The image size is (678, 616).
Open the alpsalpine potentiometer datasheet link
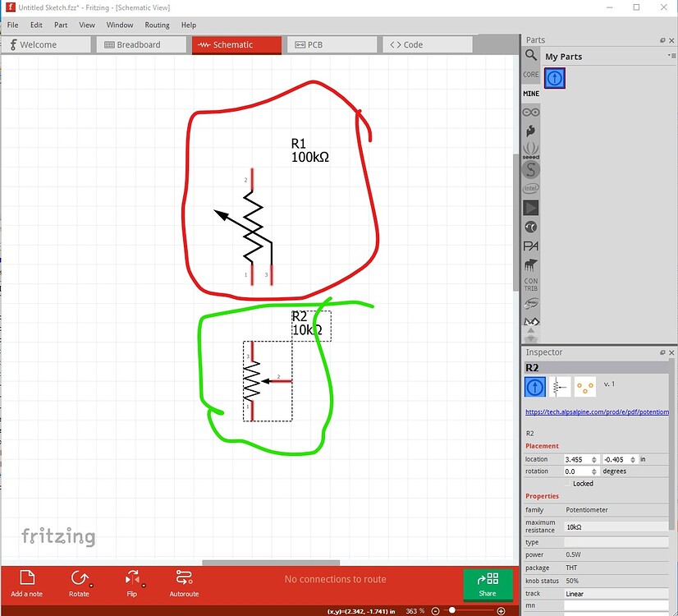(597, 411)
